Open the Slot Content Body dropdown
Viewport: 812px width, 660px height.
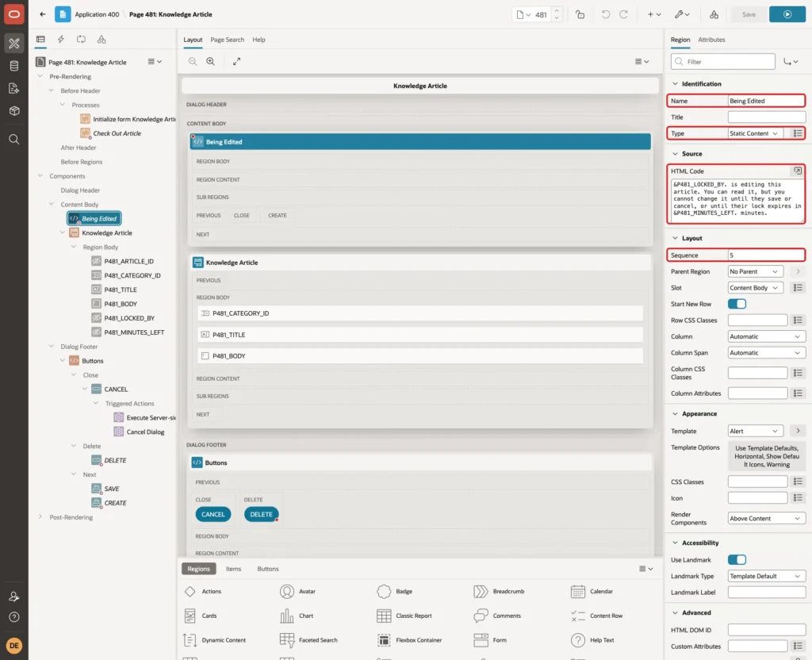tap(755, 287)
